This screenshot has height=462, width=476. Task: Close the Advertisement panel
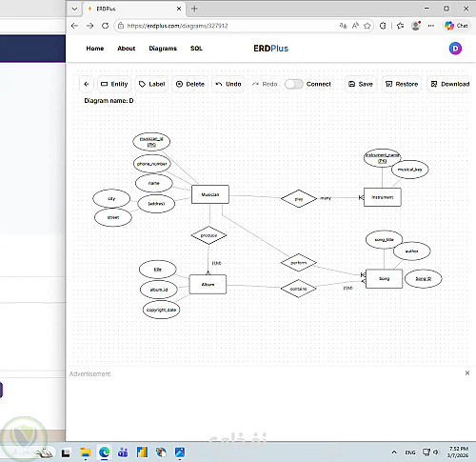tap(467, 372)
